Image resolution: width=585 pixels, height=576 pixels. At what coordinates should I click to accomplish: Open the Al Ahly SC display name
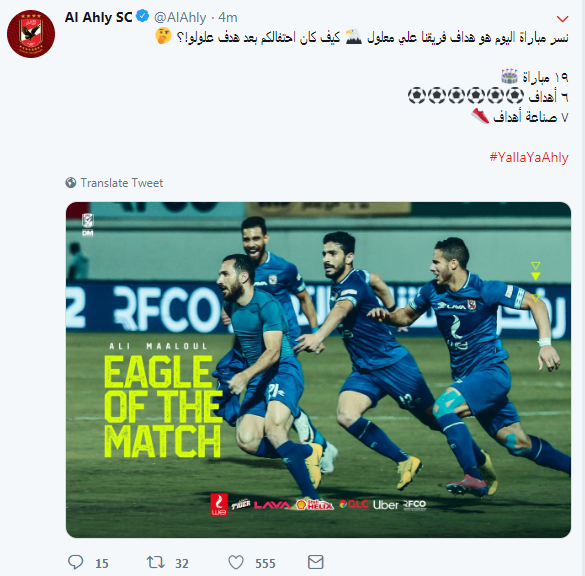(98, 17)
